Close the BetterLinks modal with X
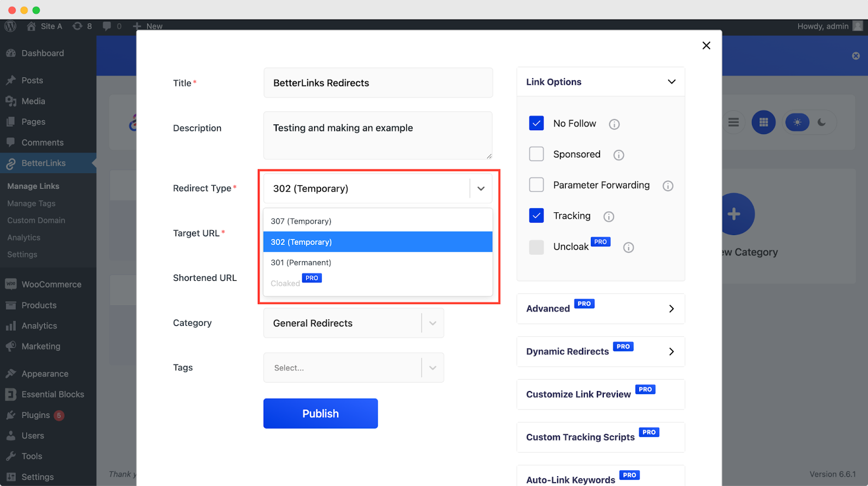This screenshot has width=868, height=486. (x=706, y=46)
